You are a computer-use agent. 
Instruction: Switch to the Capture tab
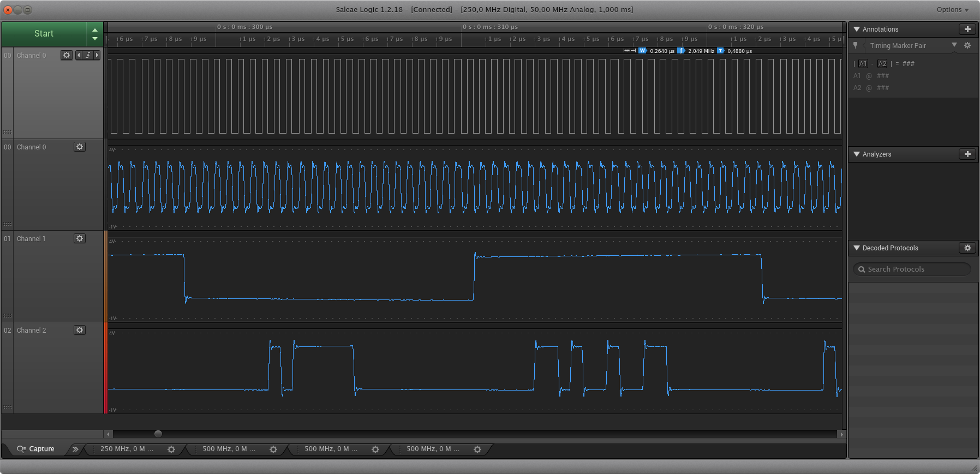tap(35, 449)
